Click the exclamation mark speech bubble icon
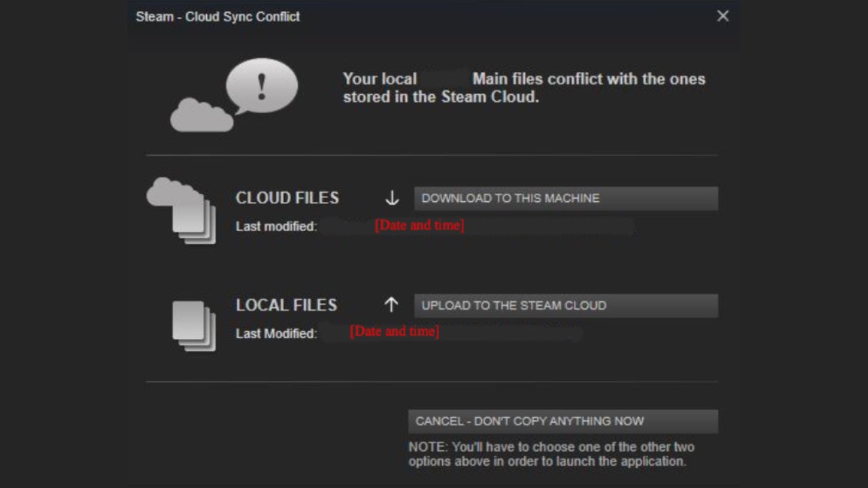The height and width of the screenshot is (488, 868). coord(262,86)
